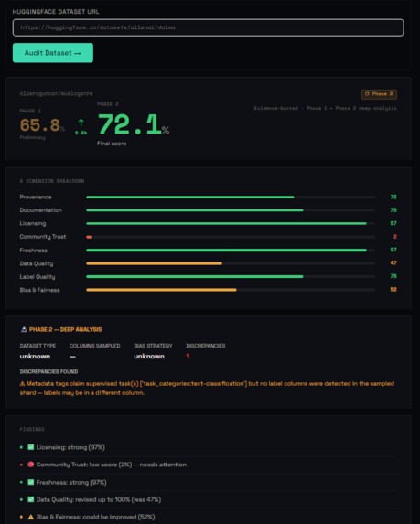
Task: Click Community Trust low score finding text
Action: (112, 465)
